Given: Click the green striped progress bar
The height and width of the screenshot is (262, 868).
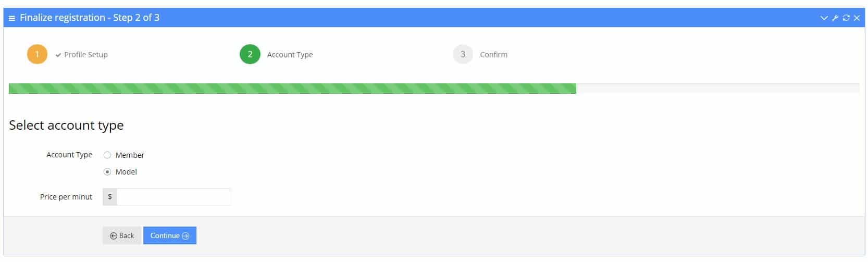Looking at the screenshot, I should [292, 89].
